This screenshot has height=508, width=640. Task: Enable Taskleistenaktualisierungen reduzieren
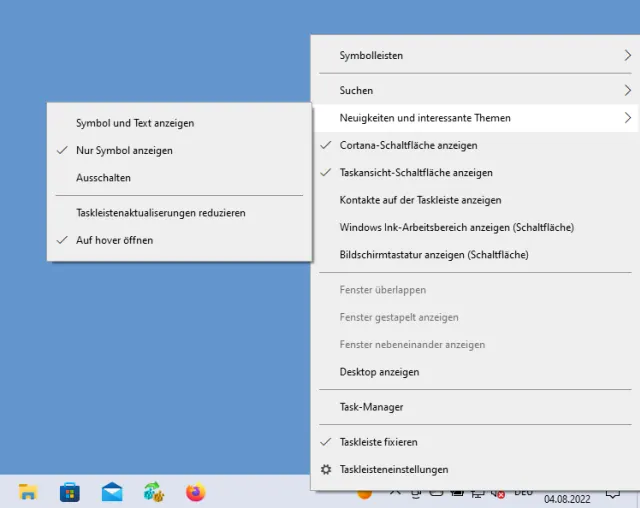160,212
